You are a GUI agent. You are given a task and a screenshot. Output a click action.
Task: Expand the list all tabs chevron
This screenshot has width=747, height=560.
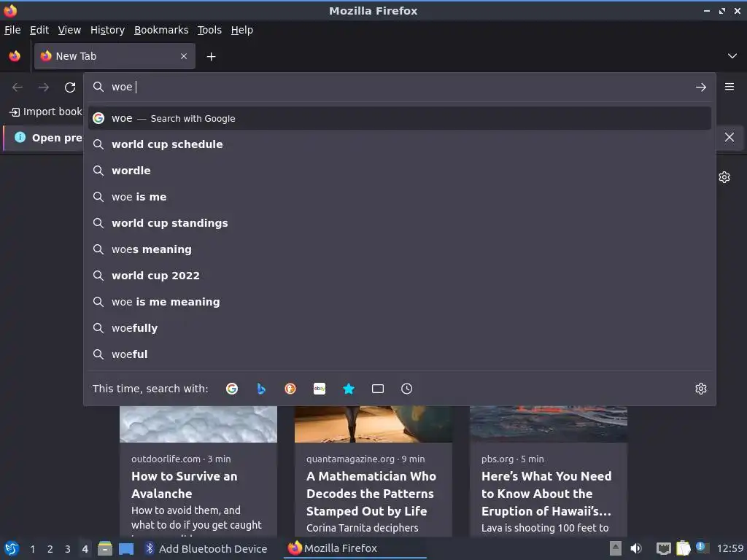click(732, 56)
